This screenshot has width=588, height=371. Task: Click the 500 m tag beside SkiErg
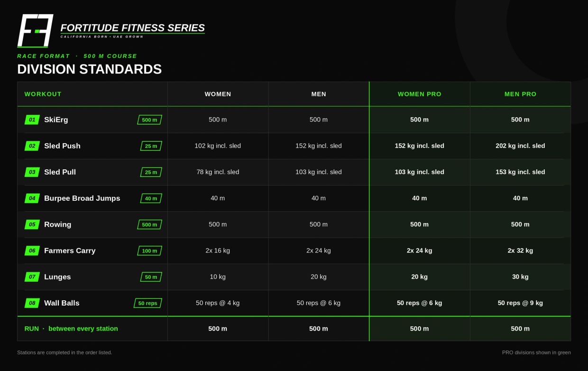149,120
